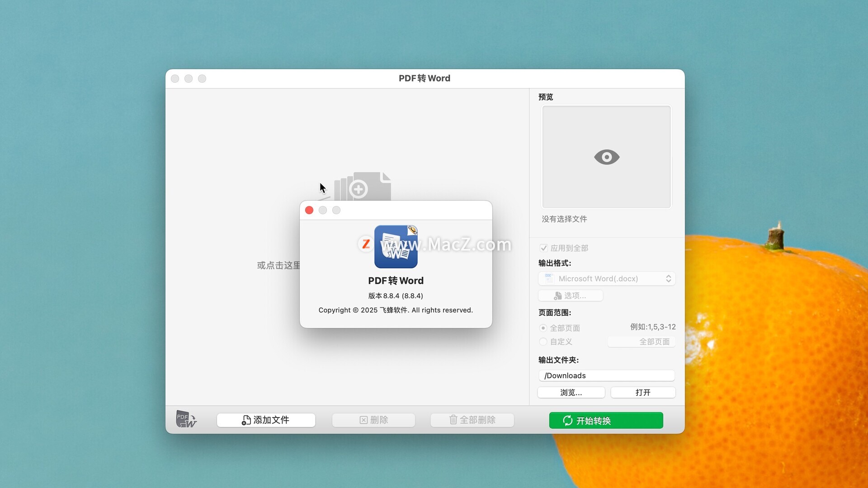The image size is (868, 488).
Task: Click 添加文件 button to add files
Action: click(266, 420)
